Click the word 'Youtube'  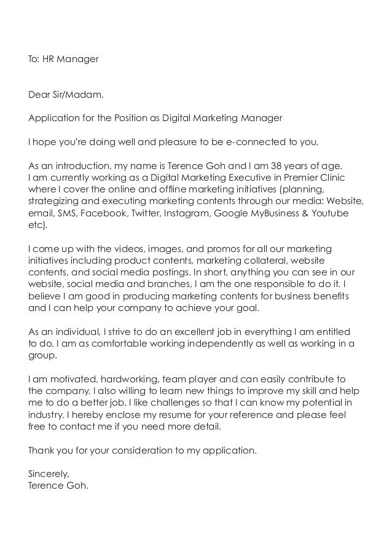[x=330, y=213]
